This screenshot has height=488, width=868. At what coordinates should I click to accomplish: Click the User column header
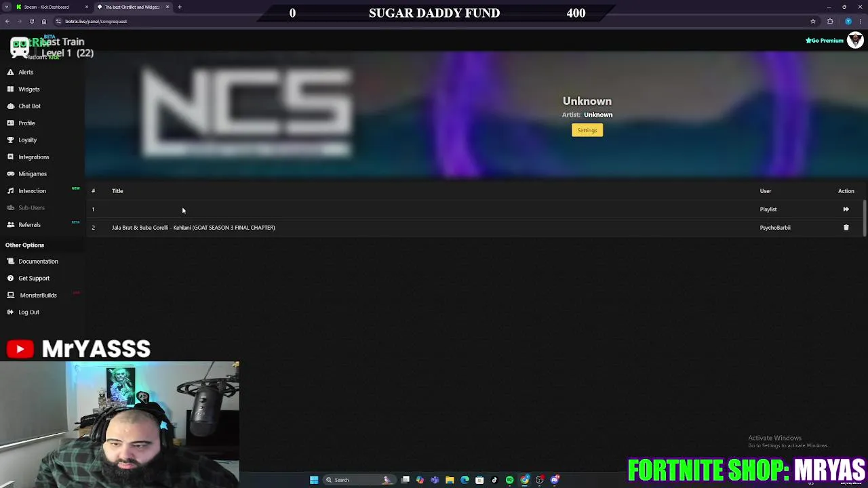(766, 191)
